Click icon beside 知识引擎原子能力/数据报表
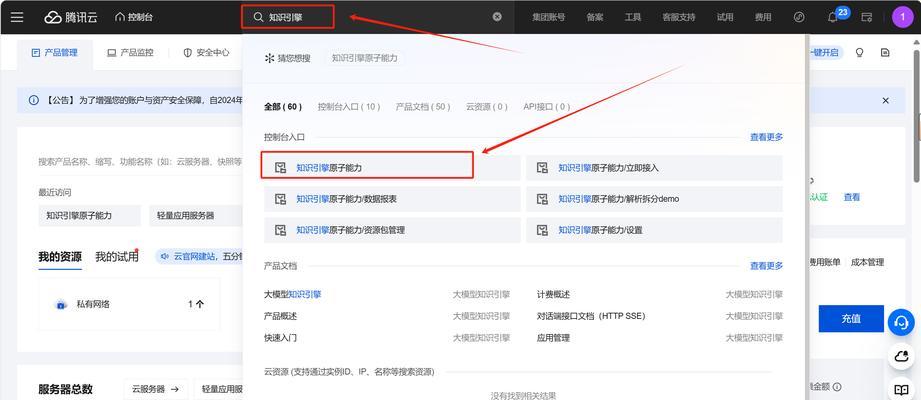Image resolution: width=921 pixels, height=400 pixels. click(281, 199)
